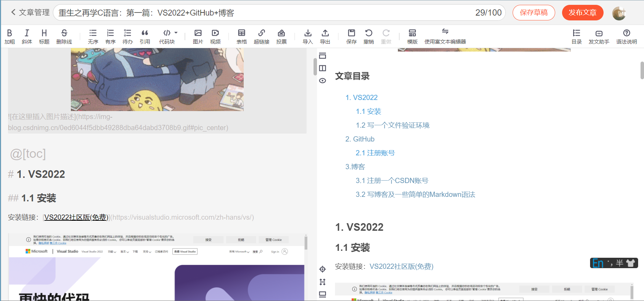Open syntax help (语法说明)
This screenshot has height=301, width=644.
tap(627, 37)
